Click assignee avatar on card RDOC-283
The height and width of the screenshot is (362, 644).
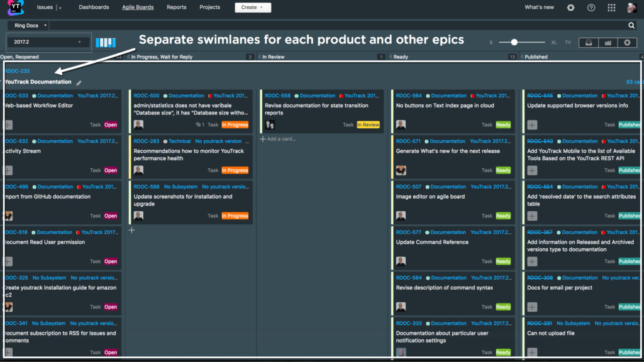click(138, 170)
